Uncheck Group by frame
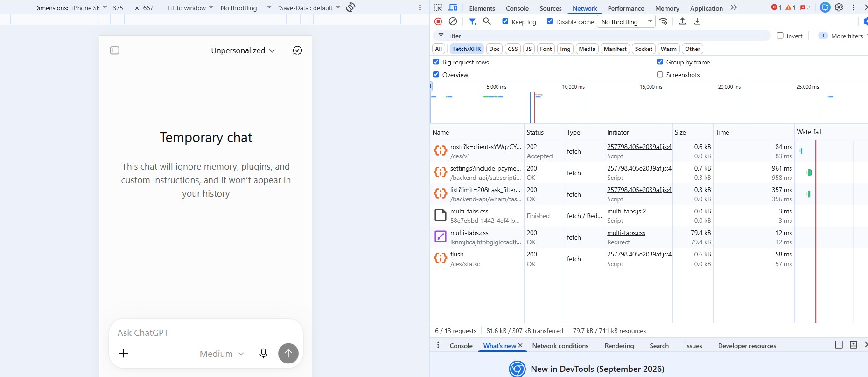Screen dimensions: 868x377 [660, 62]
